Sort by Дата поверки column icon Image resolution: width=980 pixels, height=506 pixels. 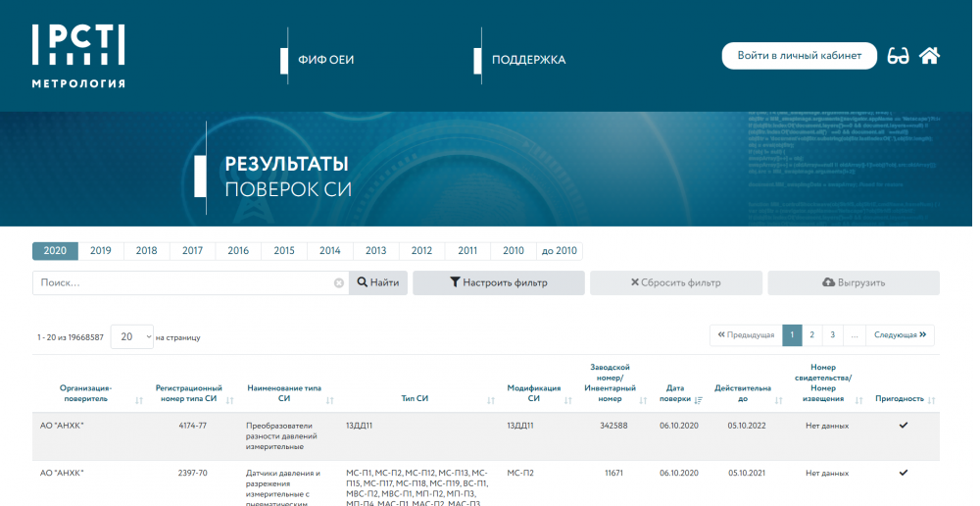coord(699,400)
